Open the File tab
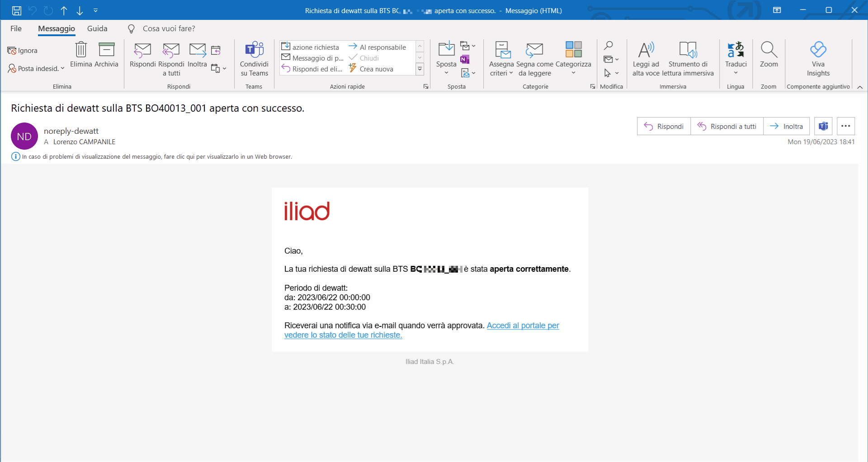The image size is (868, 462). click(16, 28)
